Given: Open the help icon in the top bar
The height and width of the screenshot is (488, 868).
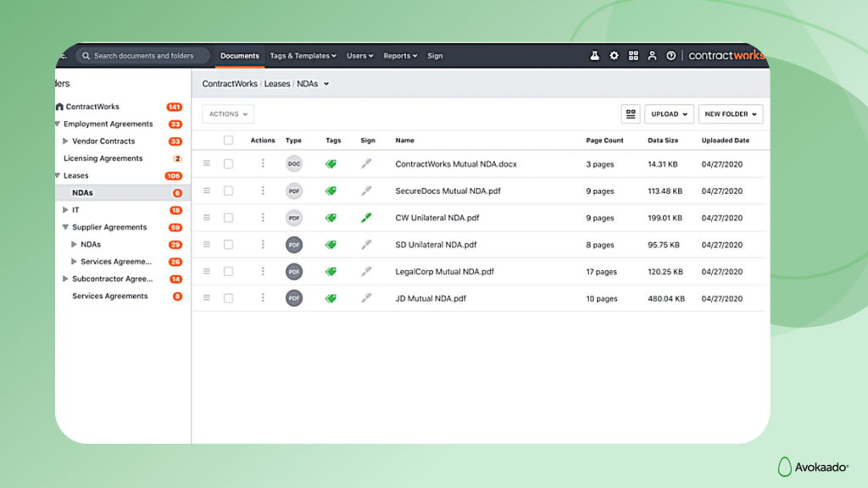Looking at the screenshot, I should click(x=670, y=55).
